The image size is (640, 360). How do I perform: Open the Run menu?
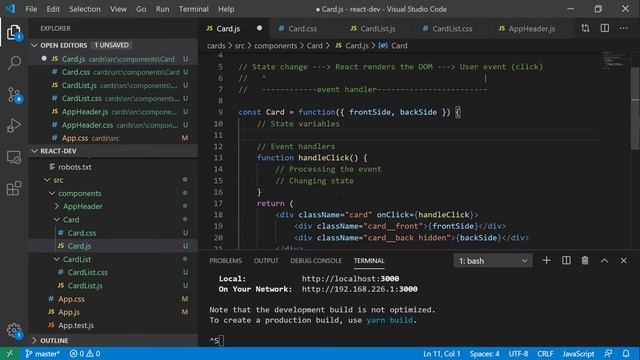pos(162,9)
